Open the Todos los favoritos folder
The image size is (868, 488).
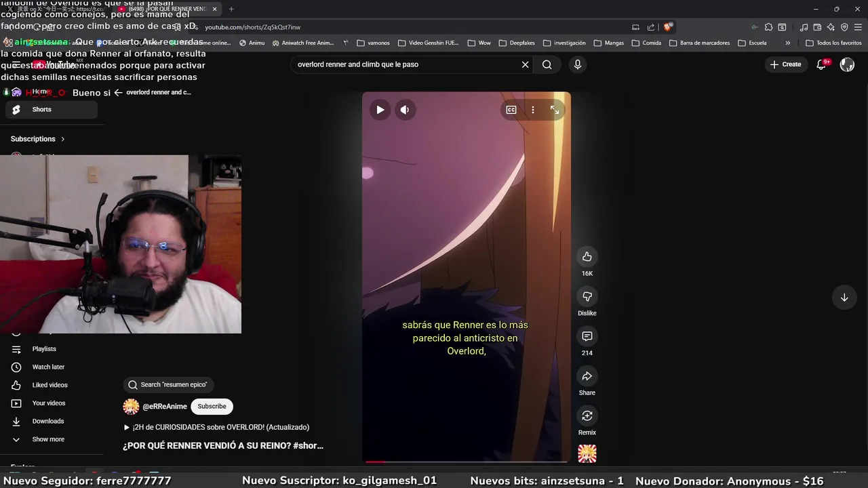(x=833, y=43)
